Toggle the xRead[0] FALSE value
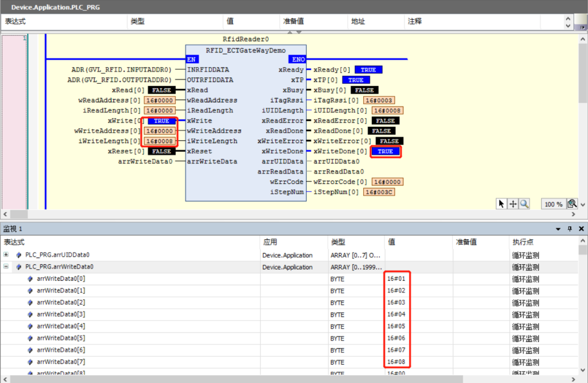The image size is (588, 383). (x=162, y=90)
